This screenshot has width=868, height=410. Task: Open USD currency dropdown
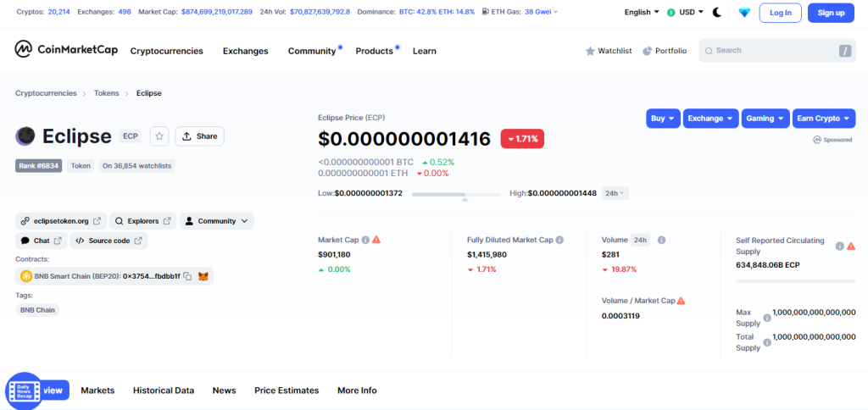tap(685, 12)
